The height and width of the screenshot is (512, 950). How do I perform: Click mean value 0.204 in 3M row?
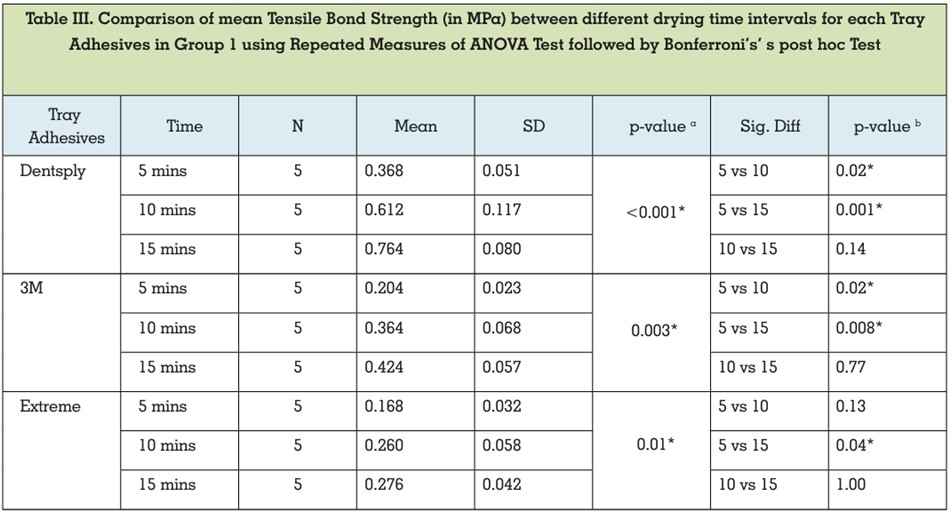pos(384,288)
